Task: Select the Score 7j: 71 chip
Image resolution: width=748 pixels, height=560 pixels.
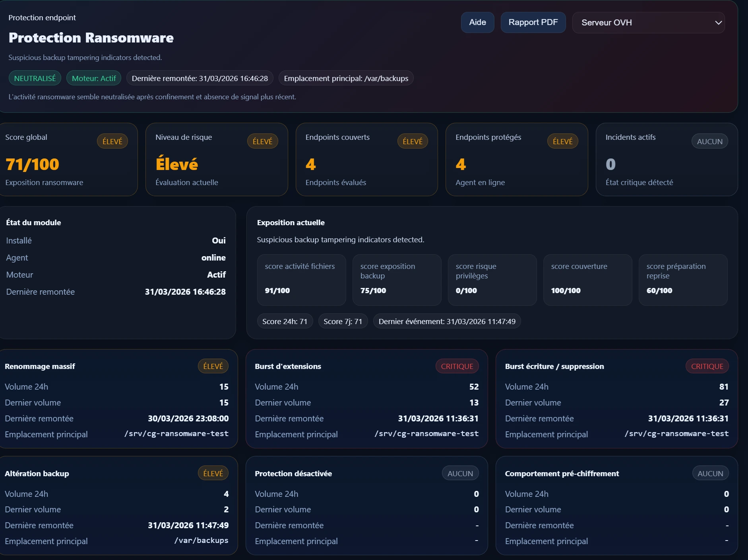Action: [343, 321]
